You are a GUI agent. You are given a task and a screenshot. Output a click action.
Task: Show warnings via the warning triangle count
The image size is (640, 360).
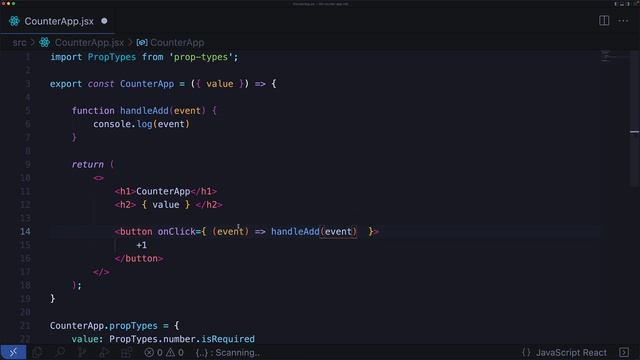point(175,353)
